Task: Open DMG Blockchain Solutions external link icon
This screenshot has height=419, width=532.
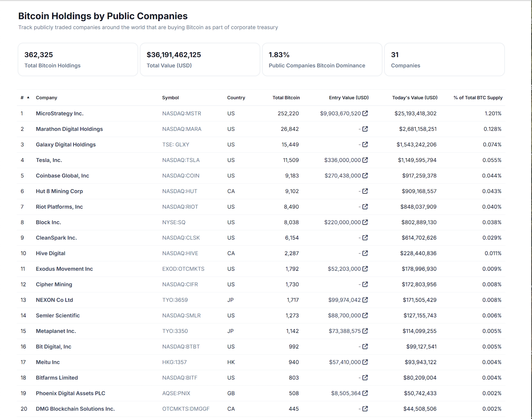Action: pos(365,409)
